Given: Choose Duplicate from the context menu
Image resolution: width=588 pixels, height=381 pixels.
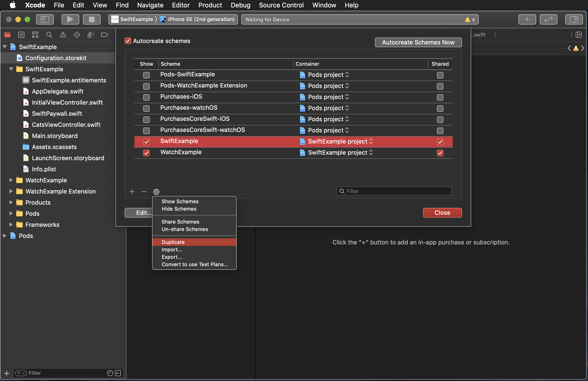Looking at the screenshot, I should coord(173,242).
